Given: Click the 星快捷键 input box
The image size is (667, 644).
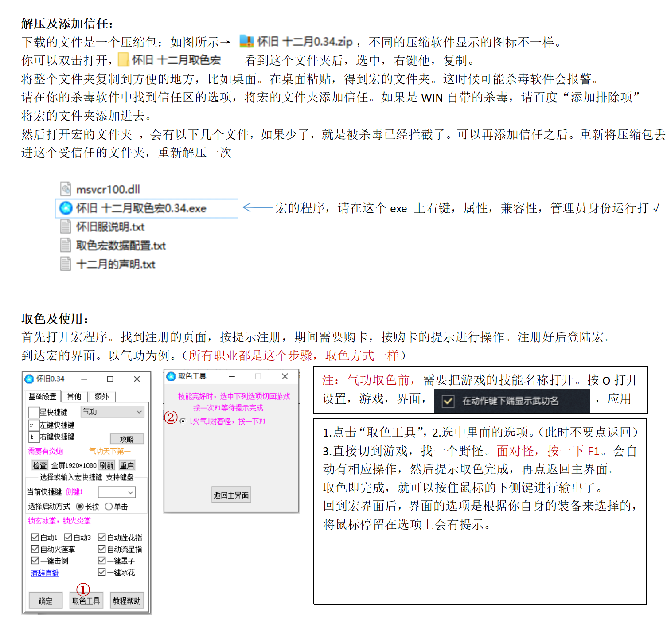Looking at the screenshot, I should [34, 412].
